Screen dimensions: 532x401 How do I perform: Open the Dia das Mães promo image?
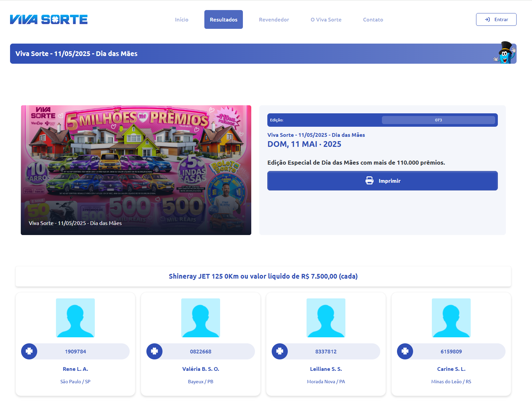(x=136, y=170)
